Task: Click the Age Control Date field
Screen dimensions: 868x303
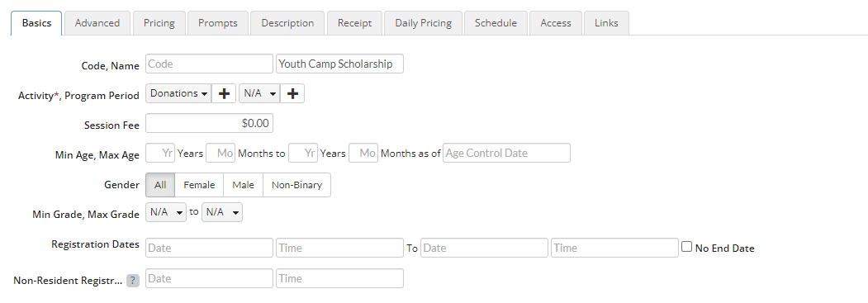Action: (x=506, y=154)
